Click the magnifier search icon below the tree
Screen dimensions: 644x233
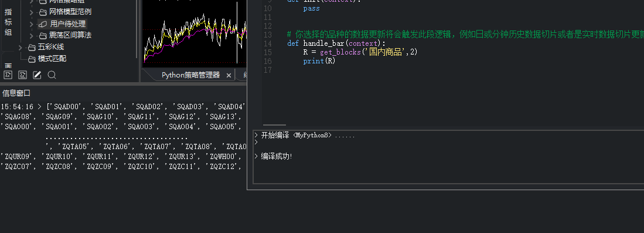pyautogui.click(x=52, y=75)
